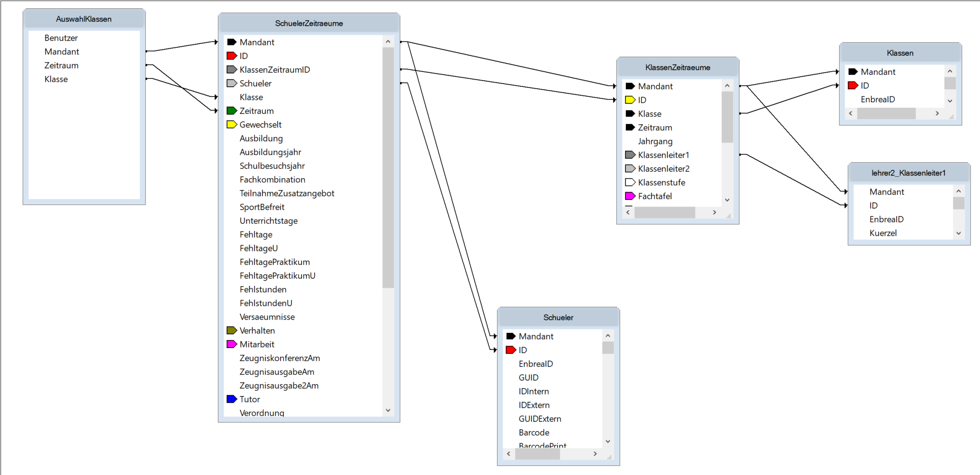Select the KlassenZeitraeume table header
The height and width of the screenshot is (475, 980).
point(678,67)
